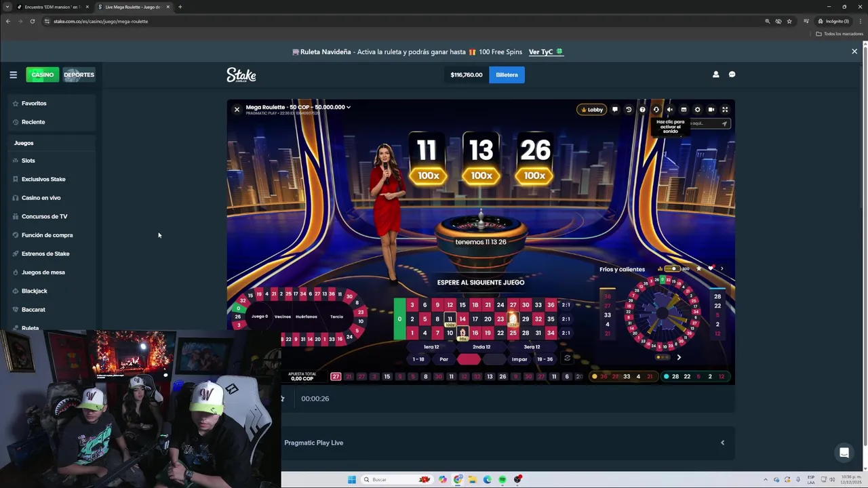Click the browser address bar

coord(407,21)
